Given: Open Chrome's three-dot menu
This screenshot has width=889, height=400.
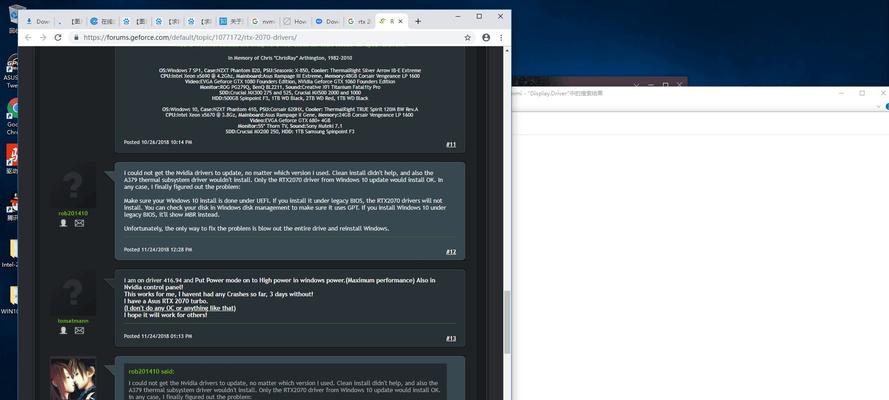Looking at the screenshot, I should point(501,37).
